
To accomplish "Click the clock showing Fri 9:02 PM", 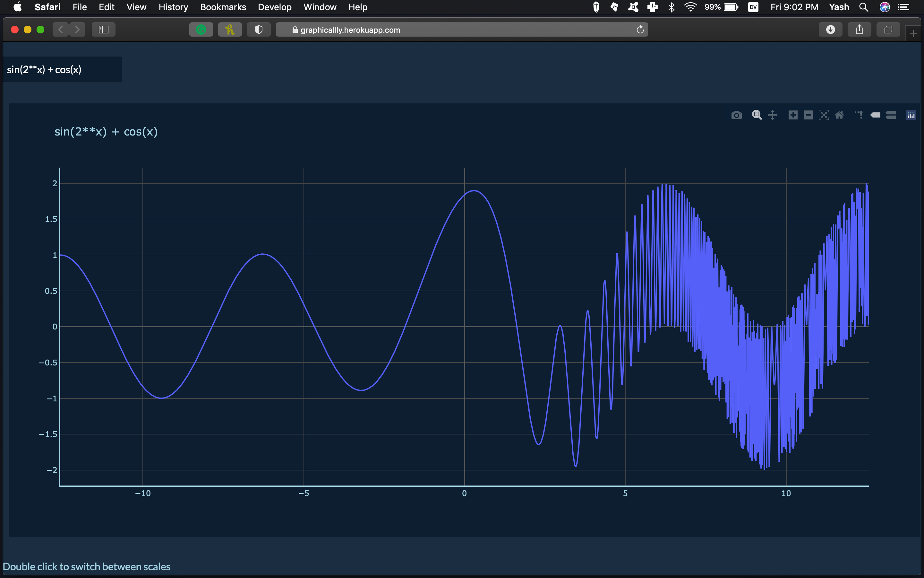I will (794, 7).
